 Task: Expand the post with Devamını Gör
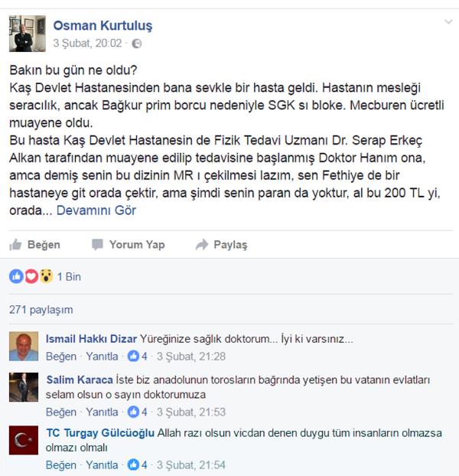(96, 210)
